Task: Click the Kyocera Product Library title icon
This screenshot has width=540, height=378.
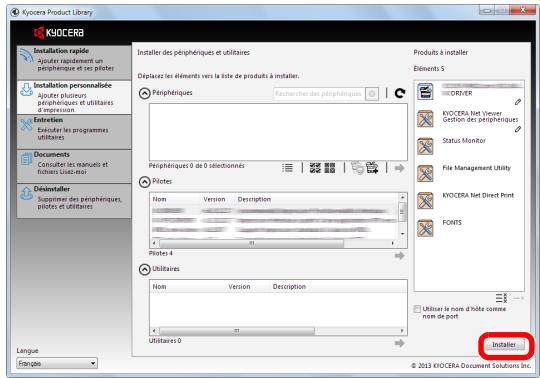Action: coord(15,12)
